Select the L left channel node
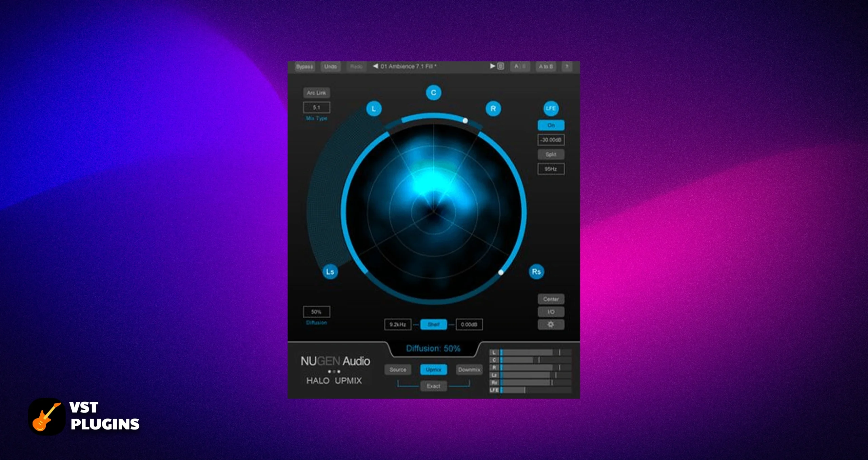 click(x=374, y=109)
